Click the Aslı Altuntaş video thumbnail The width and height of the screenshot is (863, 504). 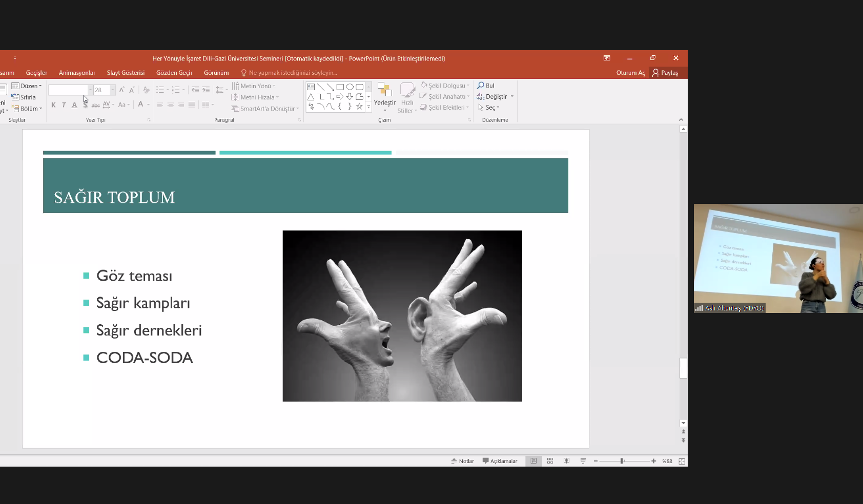(778, 258)
